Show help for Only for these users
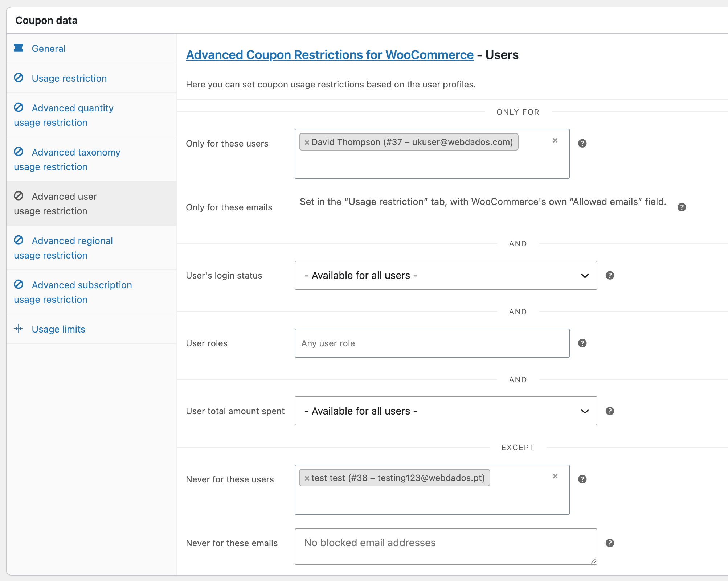 pos(582,143)
